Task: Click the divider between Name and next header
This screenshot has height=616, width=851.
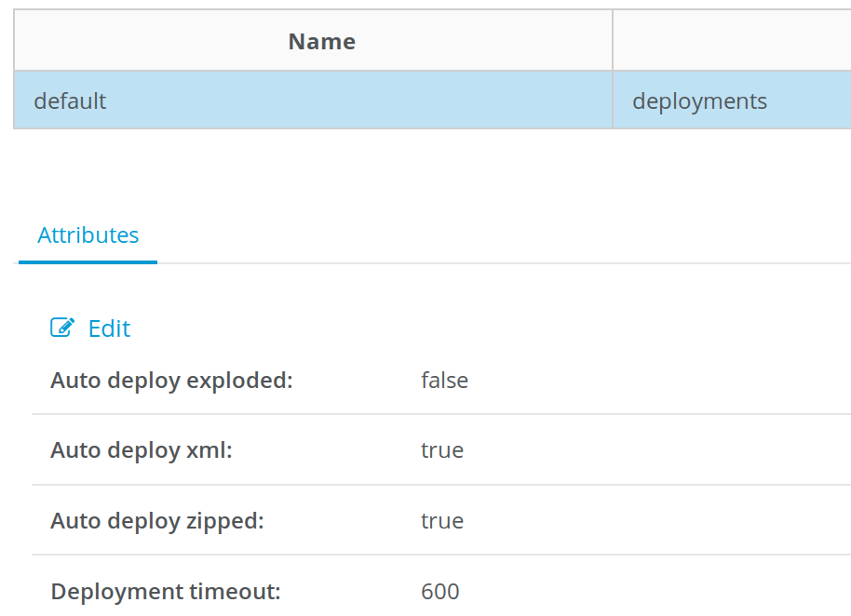Action: coord(613,42)
